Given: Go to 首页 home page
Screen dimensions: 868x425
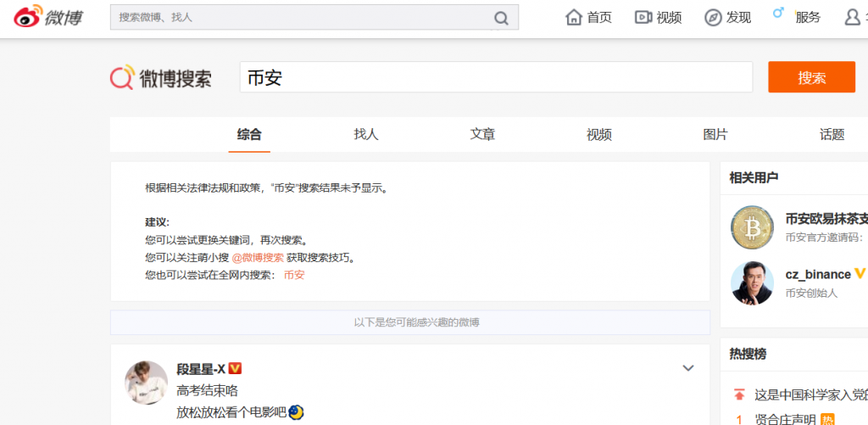Looking at the screenshot, I should 589,18.
